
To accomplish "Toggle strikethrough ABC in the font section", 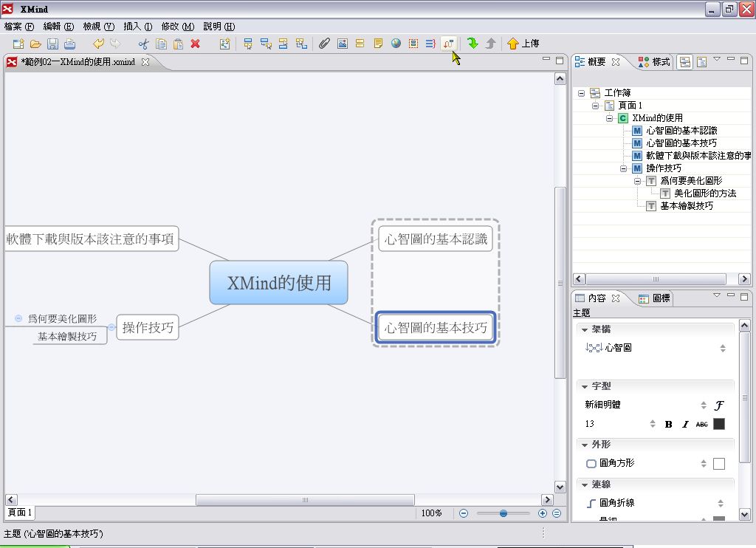I will click(702, 424).
